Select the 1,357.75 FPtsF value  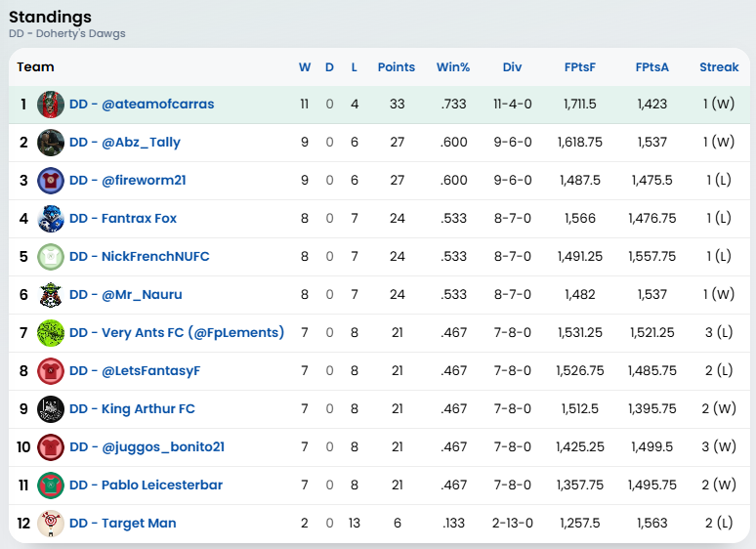580,485
